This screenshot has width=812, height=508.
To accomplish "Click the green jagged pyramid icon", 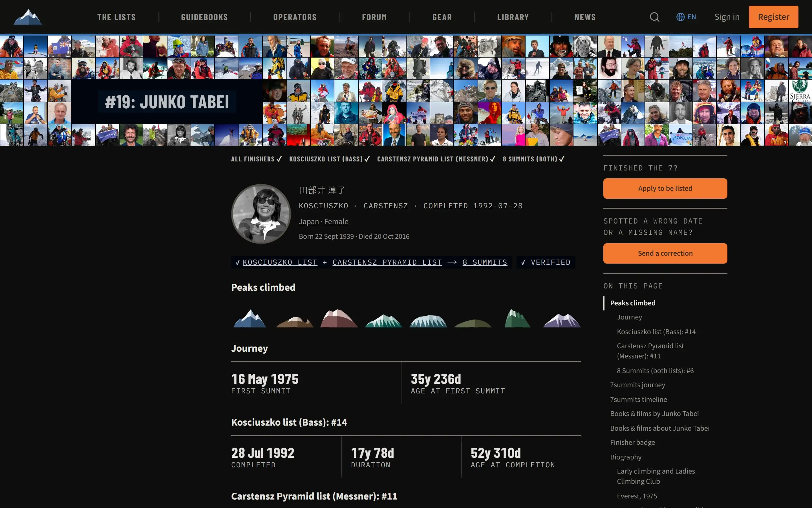I will (517, 318).
